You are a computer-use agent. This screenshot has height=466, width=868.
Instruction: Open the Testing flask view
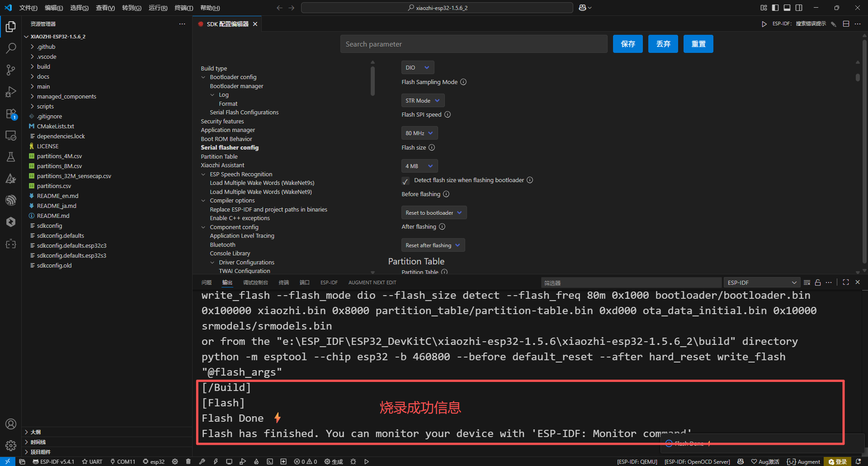[x=11, y=157]
